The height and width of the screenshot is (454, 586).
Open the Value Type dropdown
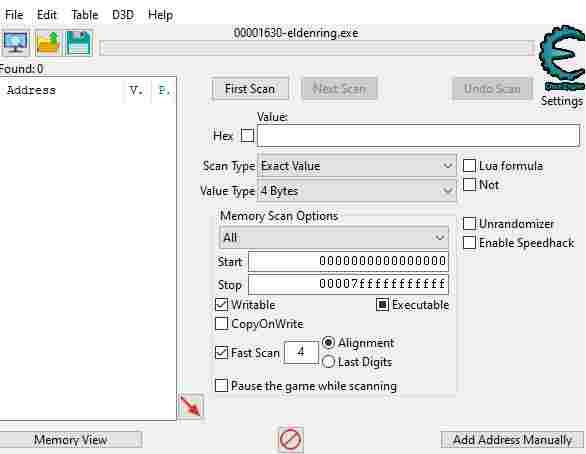pos(357,191)
